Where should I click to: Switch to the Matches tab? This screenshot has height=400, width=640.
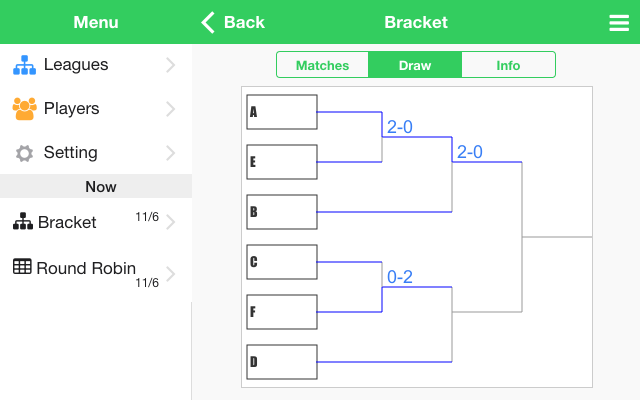point(322,65)
